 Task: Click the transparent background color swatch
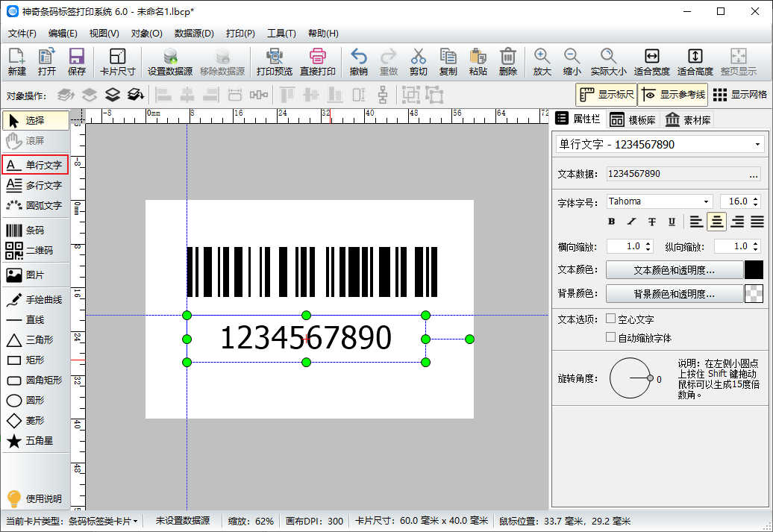click(x=754, y=294)
